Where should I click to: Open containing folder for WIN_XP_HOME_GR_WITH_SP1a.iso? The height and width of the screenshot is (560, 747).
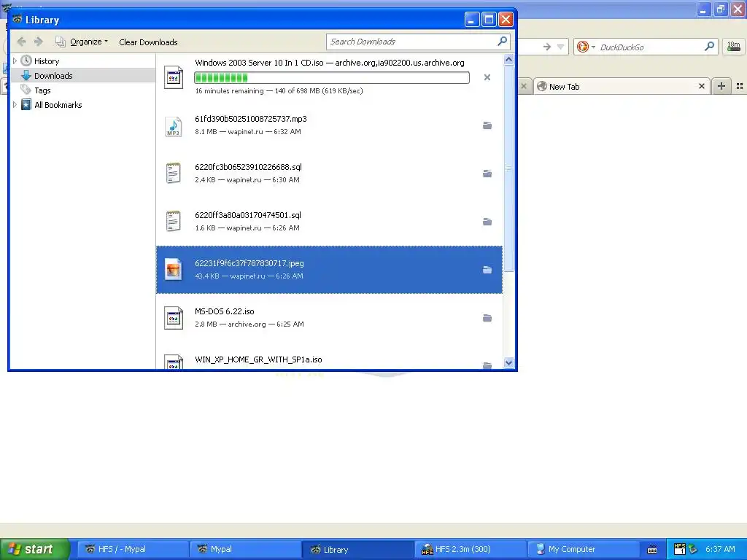click(x=487, y=365)
